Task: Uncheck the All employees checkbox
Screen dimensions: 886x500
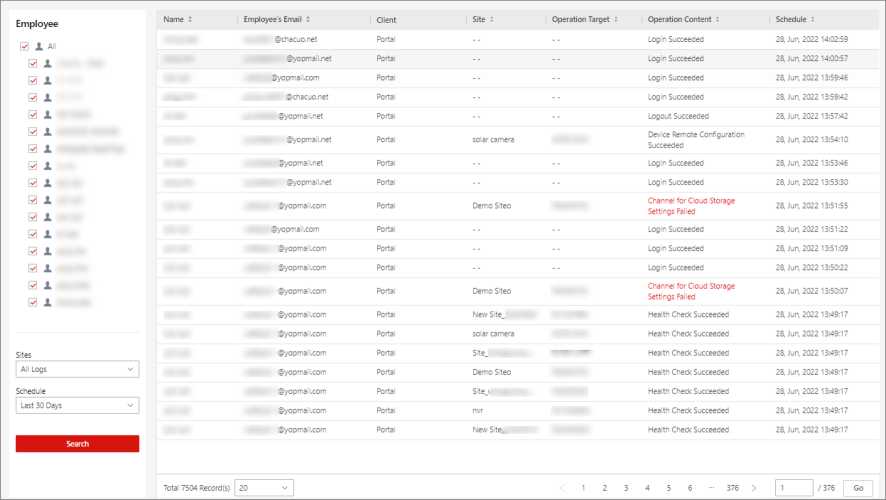Action: coord(25,46)
